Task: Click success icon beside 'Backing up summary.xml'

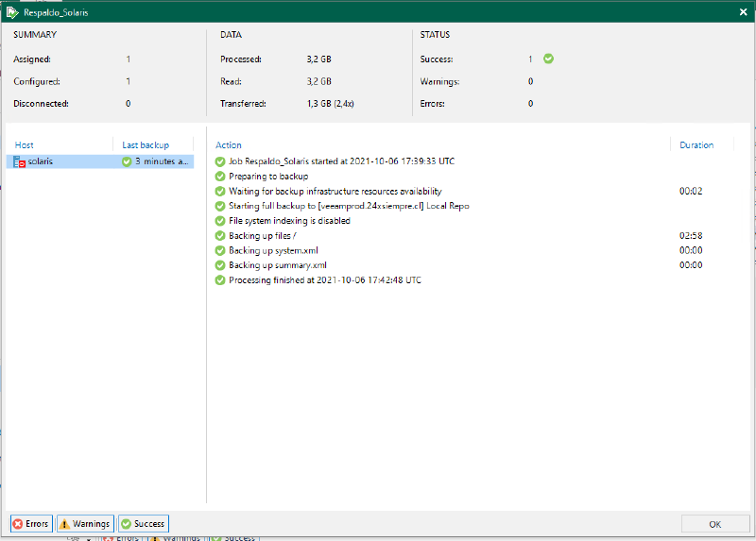Action: pyautogui.click(x=220, y=265)
